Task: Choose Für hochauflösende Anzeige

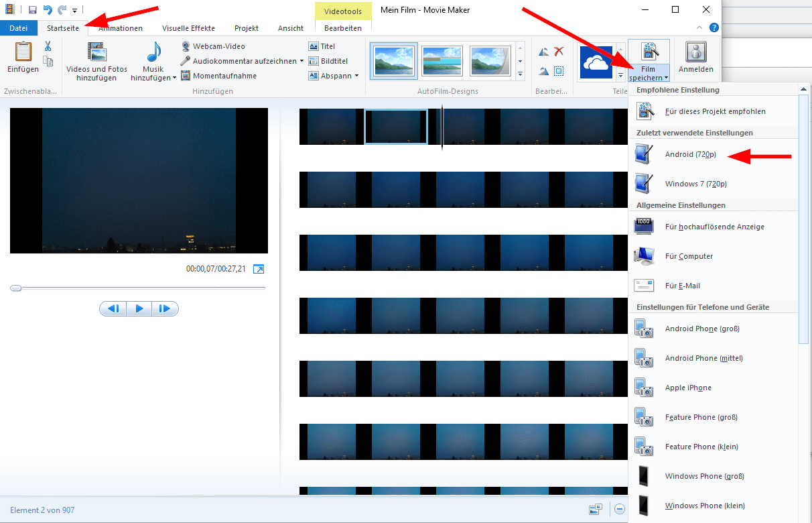Action: [x=714, y=227]
